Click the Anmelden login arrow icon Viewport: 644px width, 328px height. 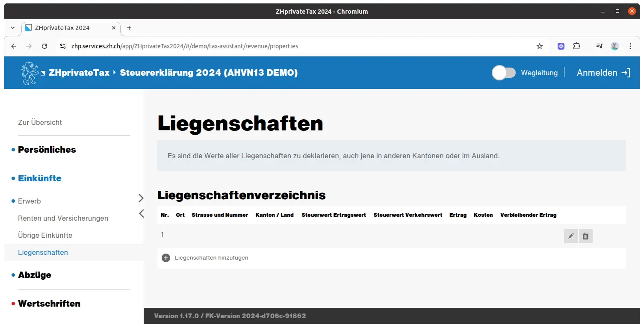point(626,73)
